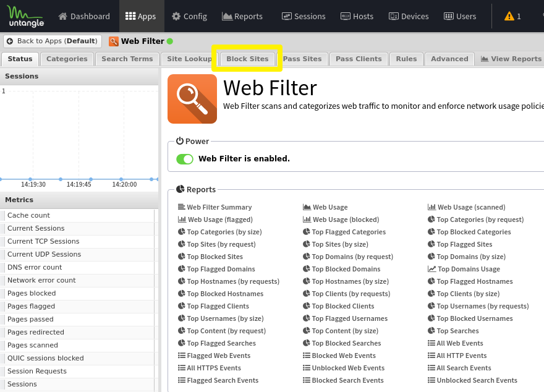This screenshot has width=544, height=392.
Task: Click pie icon beside Top Sites (by size)
Action: tap(307, 244)
